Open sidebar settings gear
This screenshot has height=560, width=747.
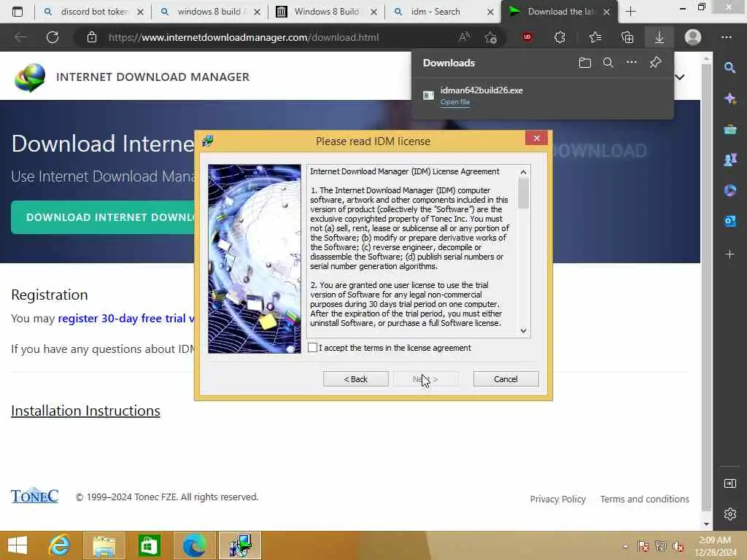pyautogui.click(x=729, y=514)
